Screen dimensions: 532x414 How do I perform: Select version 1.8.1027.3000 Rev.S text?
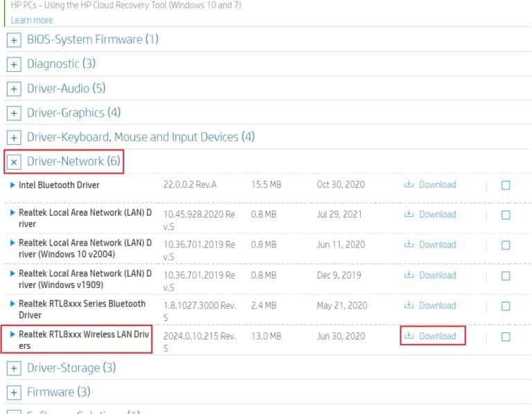(x=199, y=312)
